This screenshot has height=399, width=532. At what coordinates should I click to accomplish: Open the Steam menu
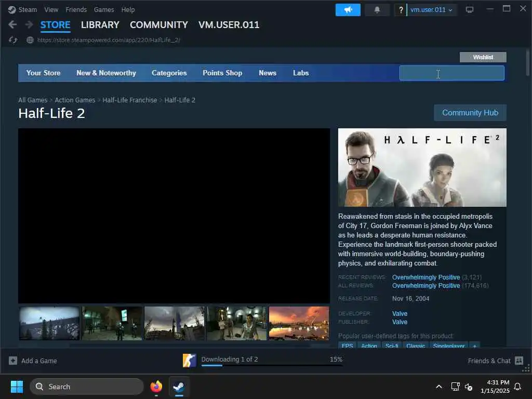click(28, 10)
